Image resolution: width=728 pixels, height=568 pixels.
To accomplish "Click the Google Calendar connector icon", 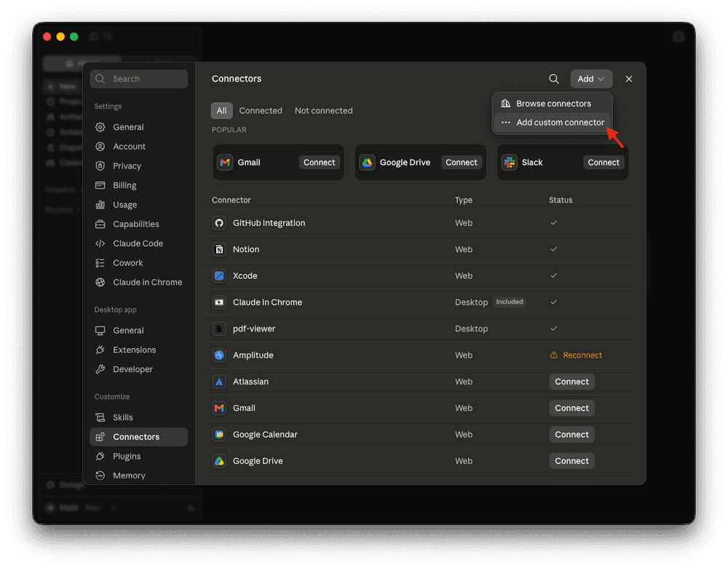I will point(219,435).
